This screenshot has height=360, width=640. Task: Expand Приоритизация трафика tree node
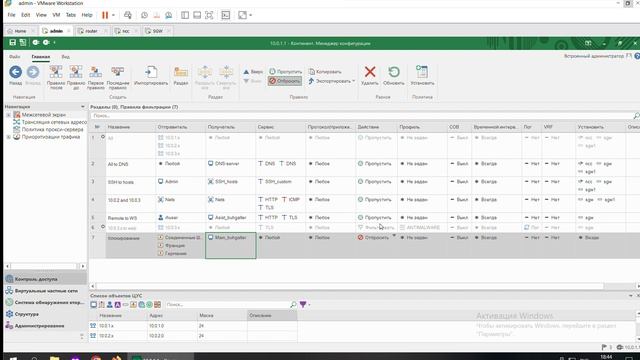[x=9, y=137]
